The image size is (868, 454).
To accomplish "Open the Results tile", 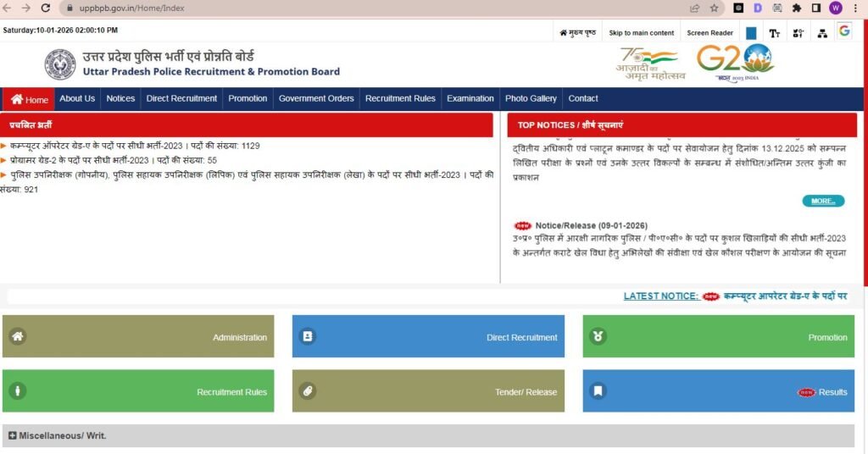I will point(718,391).
